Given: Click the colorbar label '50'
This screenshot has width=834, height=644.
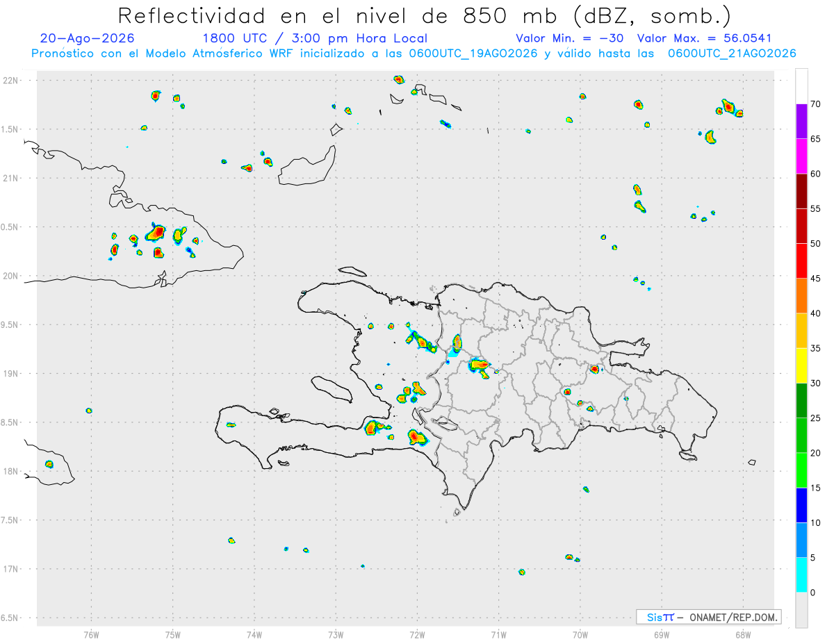Looking at the screenshot, I should pyautogui.click(x=815, y=244).
